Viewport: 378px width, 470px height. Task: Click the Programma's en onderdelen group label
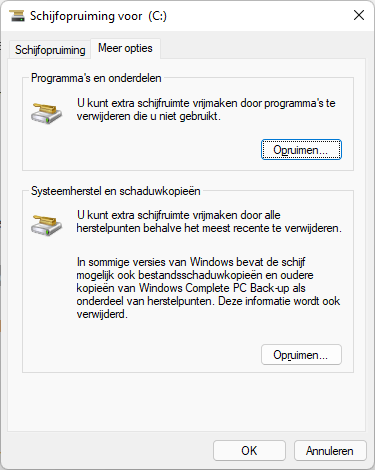coord(96,78)
